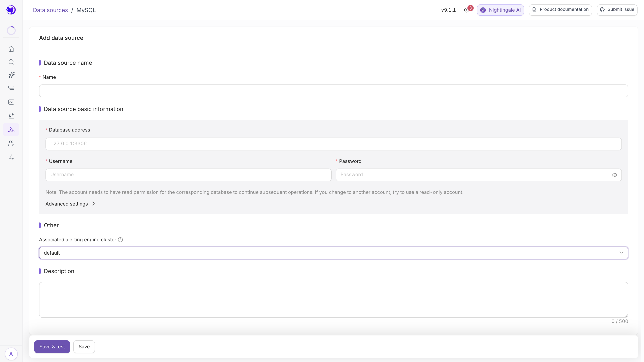The height and width of the screenshot is (362, 644).
Task: Open the integrations nodes icon in sidebar
Action: point(11,129)
